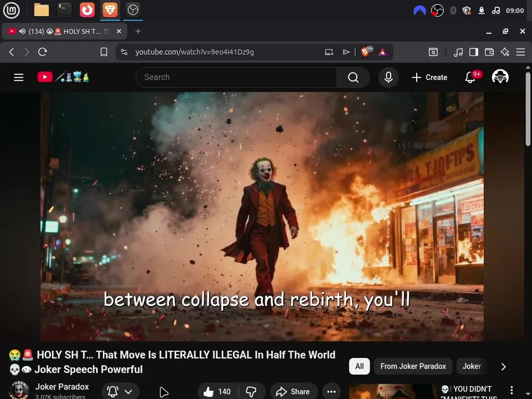Close the YouTube browser tab
532x399 pixels.
pyautogui.click(x=119, y=31)
